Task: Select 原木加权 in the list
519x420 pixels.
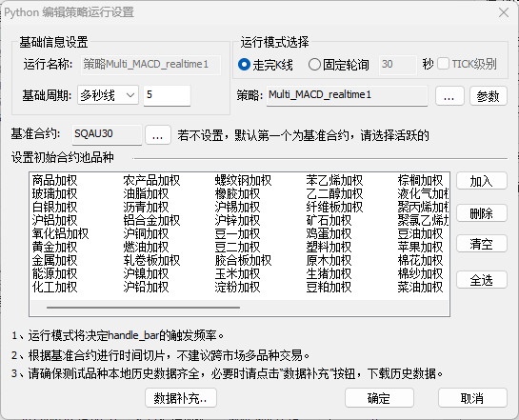Action: pyautogui.click(x=329, y=260)
